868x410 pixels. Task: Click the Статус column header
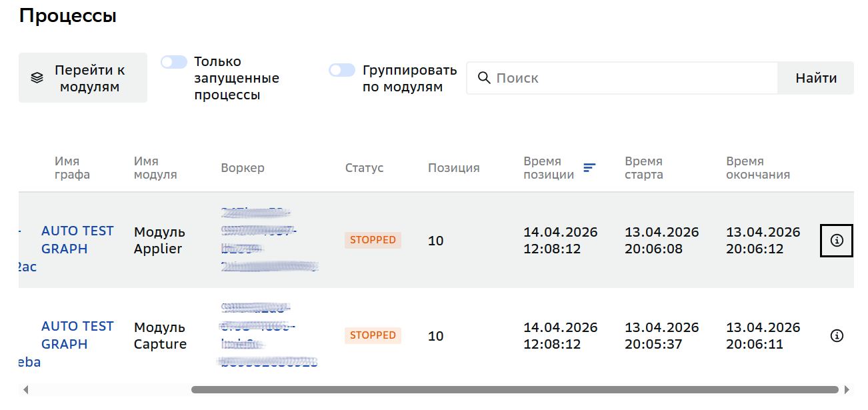coord(365,168)
